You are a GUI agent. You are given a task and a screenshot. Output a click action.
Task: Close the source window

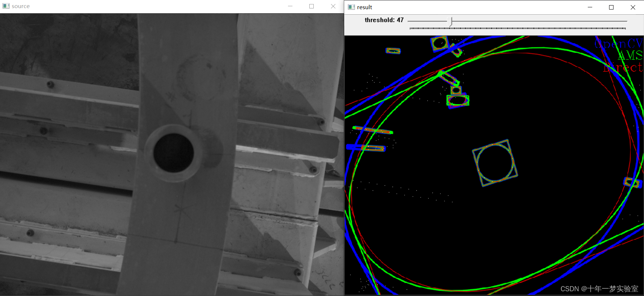tap(333, 6)
